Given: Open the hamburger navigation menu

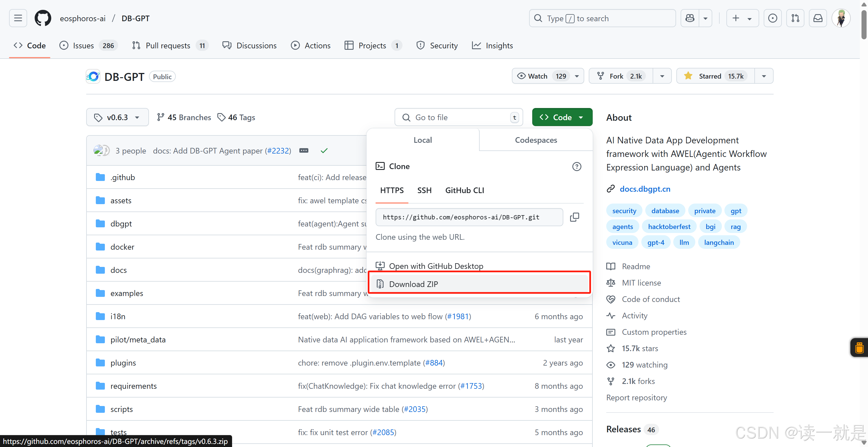Looking at the screenshot, I should coord(18,18).
